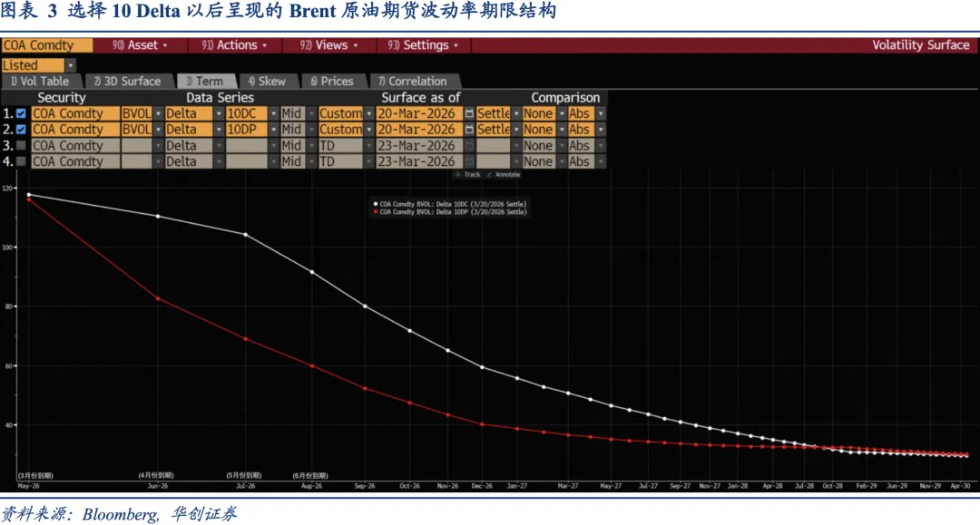This screenshot has height=525, width=980.
Task: Click the Data Series column header
Action: (x=220, y=97)
